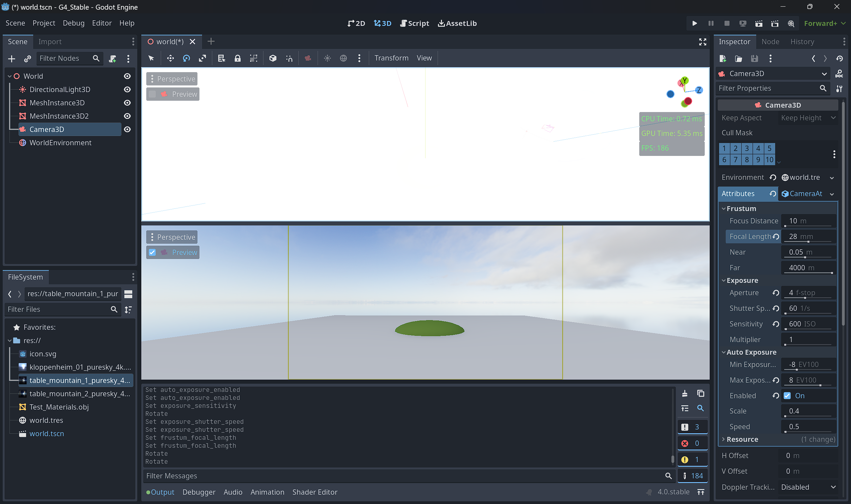Add a new child node with the plus icon
This screenshot has width=851, height=504.
[x=12, y=59]
